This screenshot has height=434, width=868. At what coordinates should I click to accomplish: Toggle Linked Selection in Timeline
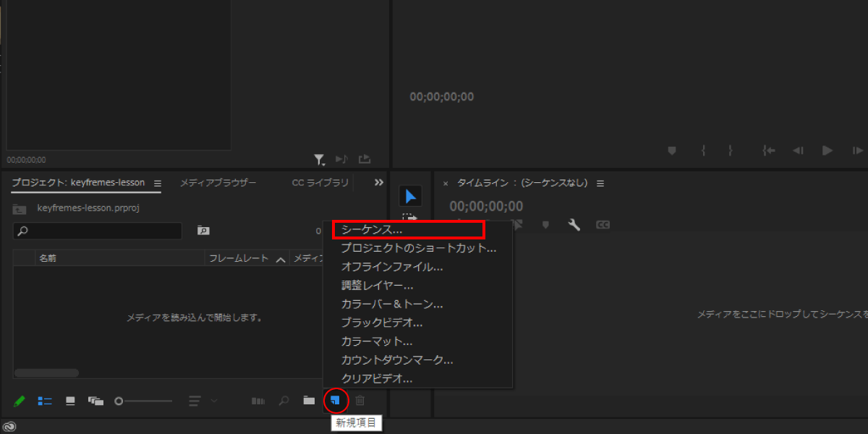518,225
